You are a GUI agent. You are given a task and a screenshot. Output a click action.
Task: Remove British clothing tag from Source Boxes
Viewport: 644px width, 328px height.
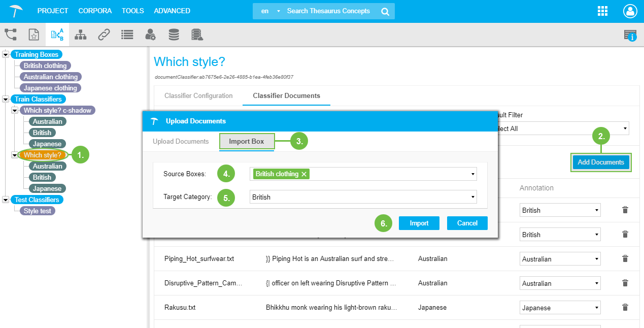[x=304, y=174]
